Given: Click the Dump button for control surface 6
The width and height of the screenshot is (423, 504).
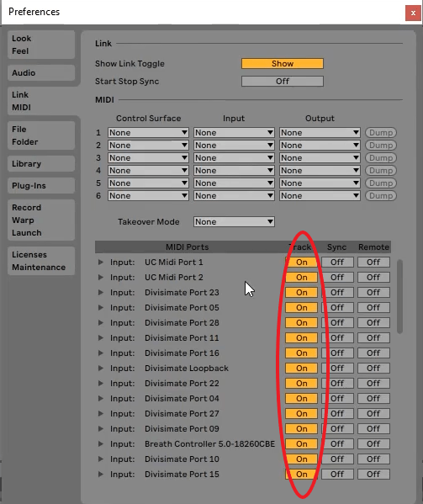Looking at the screenshot, I should [381, 196].
